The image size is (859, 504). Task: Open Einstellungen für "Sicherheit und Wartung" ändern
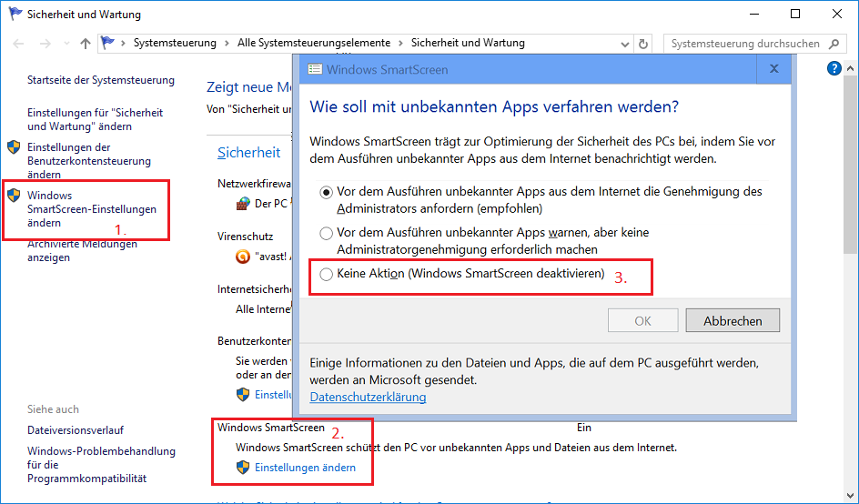(x=96, y=119)
